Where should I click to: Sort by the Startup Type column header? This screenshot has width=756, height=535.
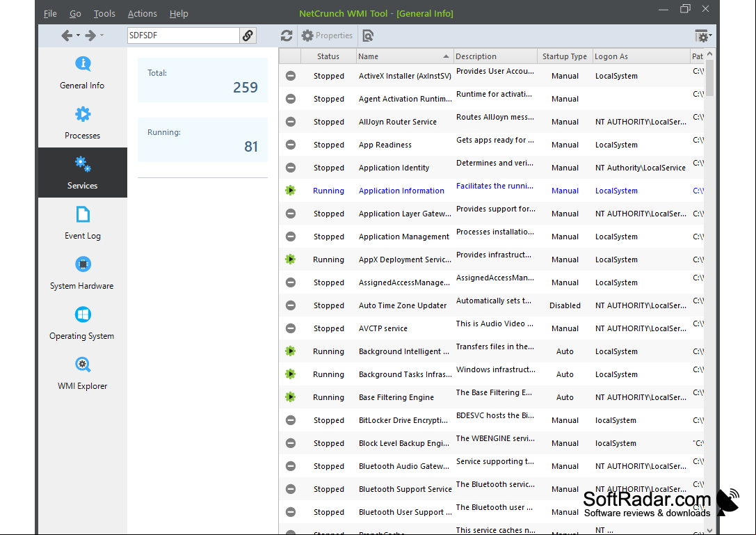point(565,56)
